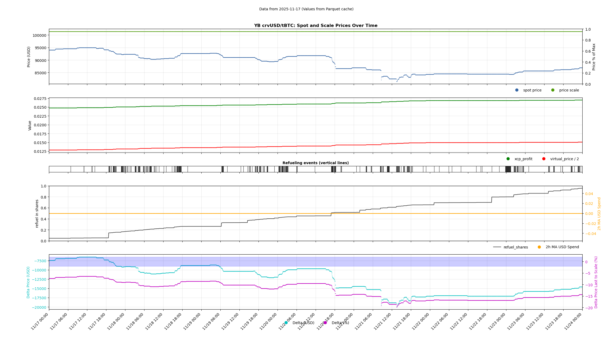Click the green price scale legend marker
This screenshot has height=364, width=613.
(553, 90)
